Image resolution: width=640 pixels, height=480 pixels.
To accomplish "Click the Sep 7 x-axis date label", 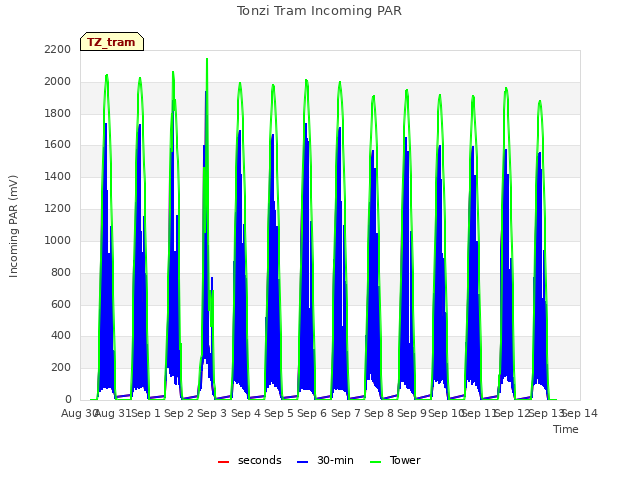I will point(346,413).
